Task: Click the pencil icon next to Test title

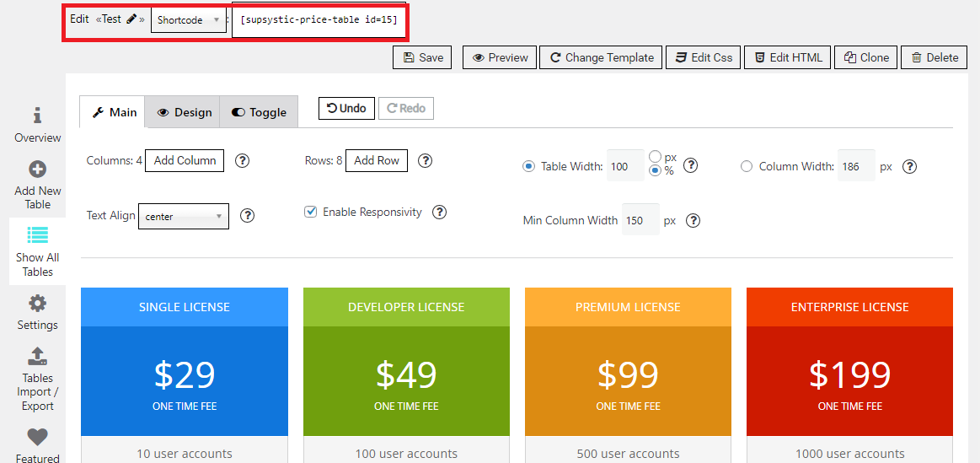Action: click(x=131, y=19)
